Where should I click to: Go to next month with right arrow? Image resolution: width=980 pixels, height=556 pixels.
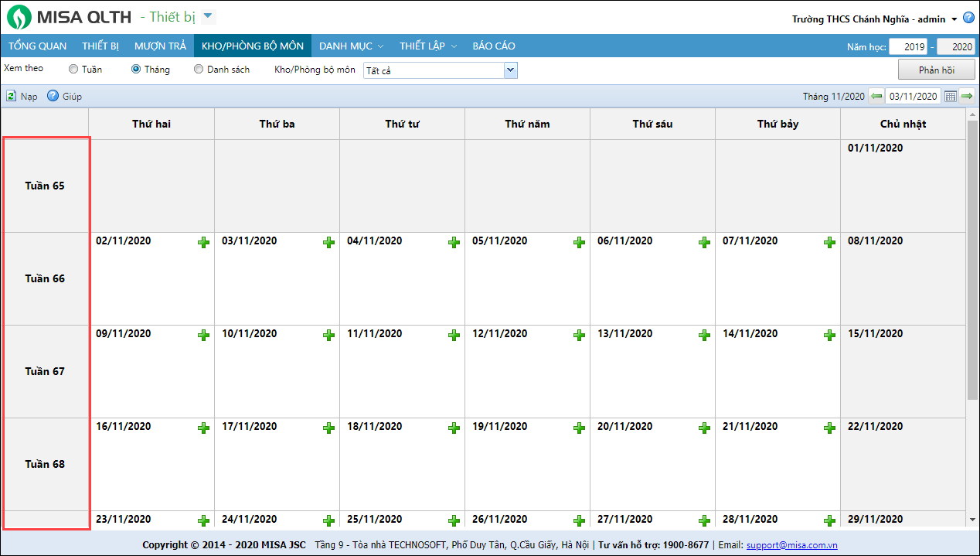pos(967,96)
